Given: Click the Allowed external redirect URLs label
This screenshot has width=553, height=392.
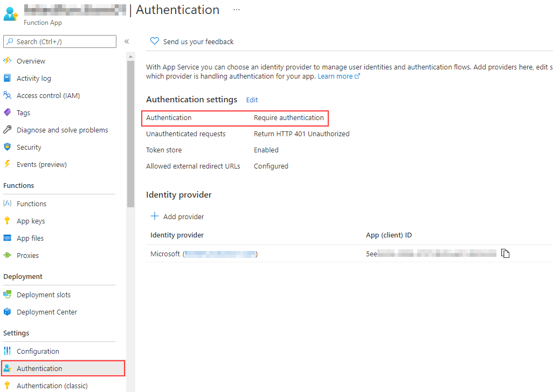Looking at the screenshot, I should 193,166.
